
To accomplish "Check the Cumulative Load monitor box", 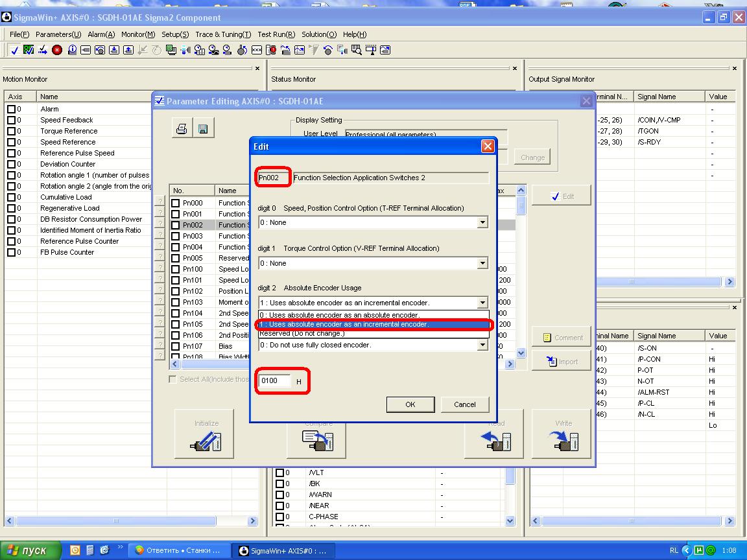I will tap(12, 197).
